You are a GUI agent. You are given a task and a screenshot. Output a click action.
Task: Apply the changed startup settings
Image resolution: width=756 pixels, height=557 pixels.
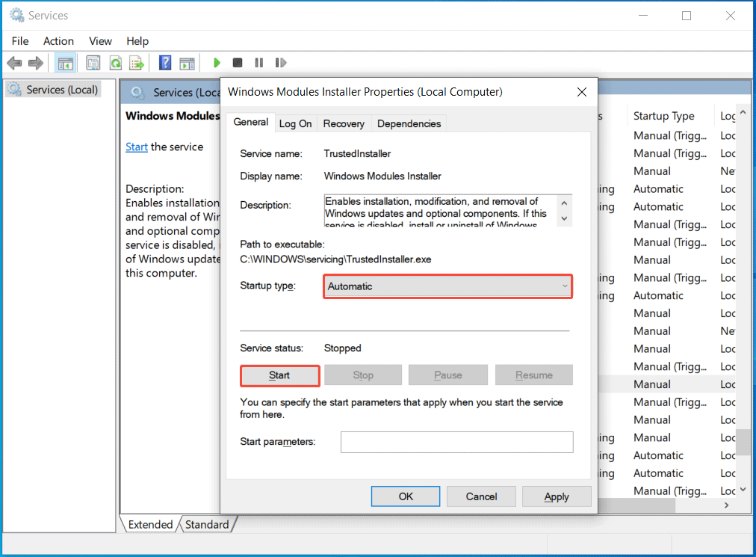coord(557,496)
